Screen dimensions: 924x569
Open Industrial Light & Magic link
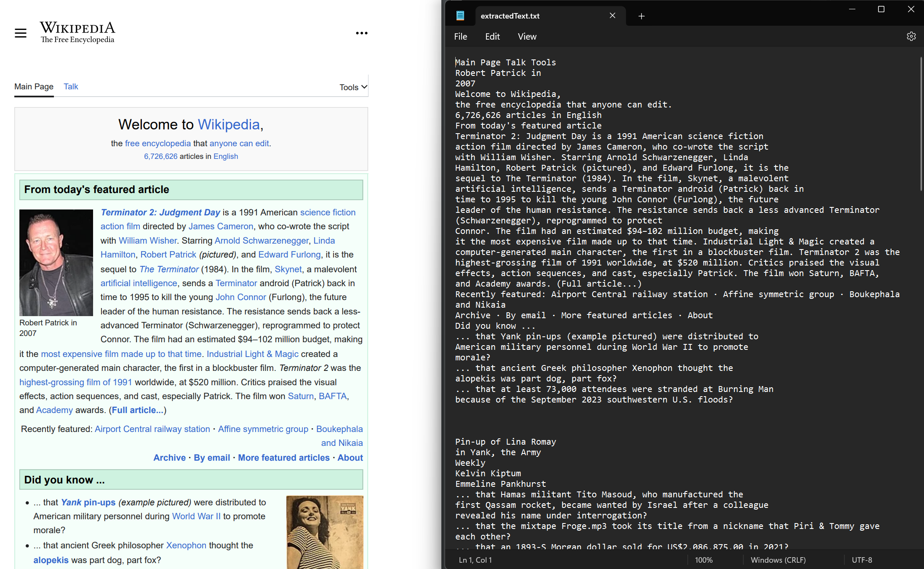[252, 354]
